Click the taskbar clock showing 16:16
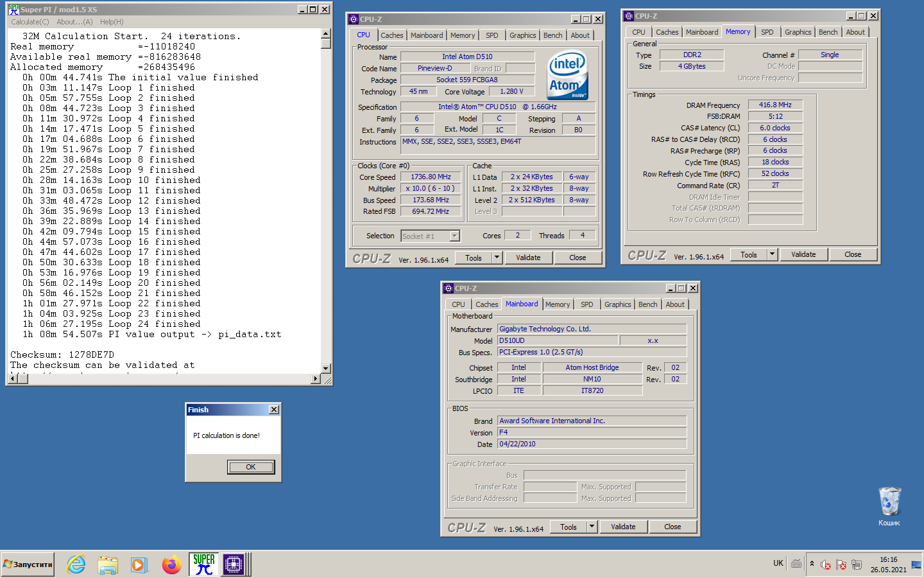The image size is (924, 578). point(889,559)
